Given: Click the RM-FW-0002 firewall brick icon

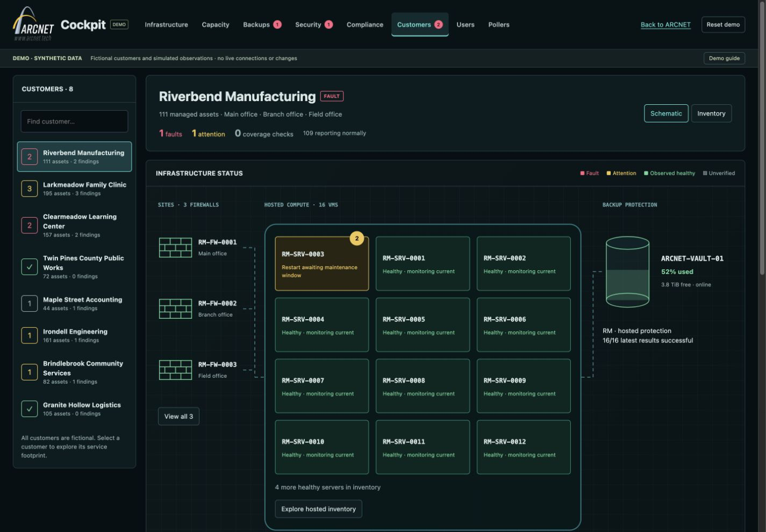Looking at the screenshot, I should click(x=175, y=309).
